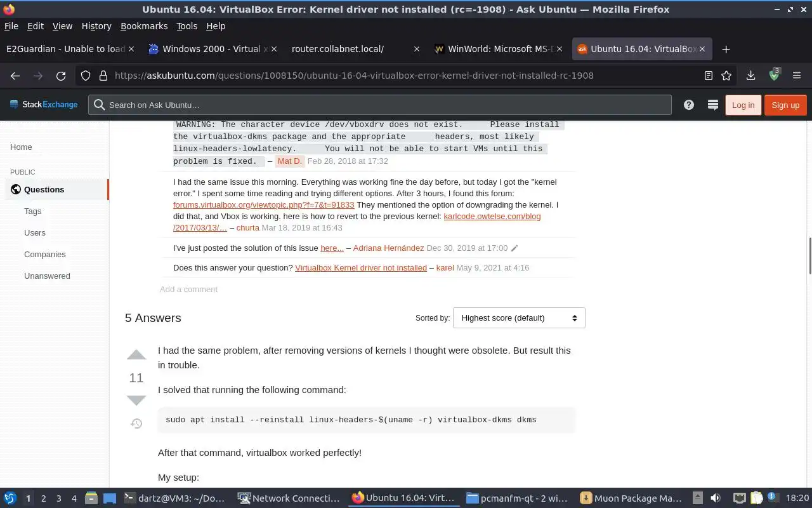Show site security padlock information
This screenshot has width=812, height=508.
pyautogui.click(x=103, y=76)
